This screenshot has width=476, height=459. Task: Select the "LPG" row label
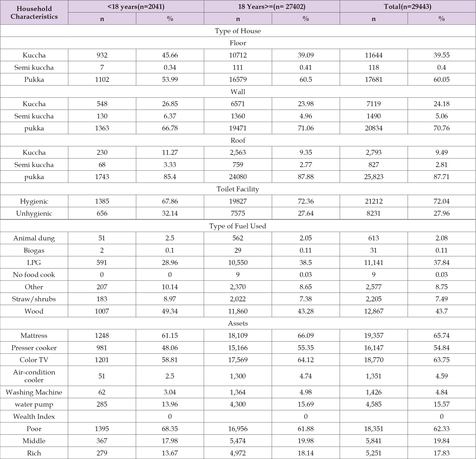[34, 262]
